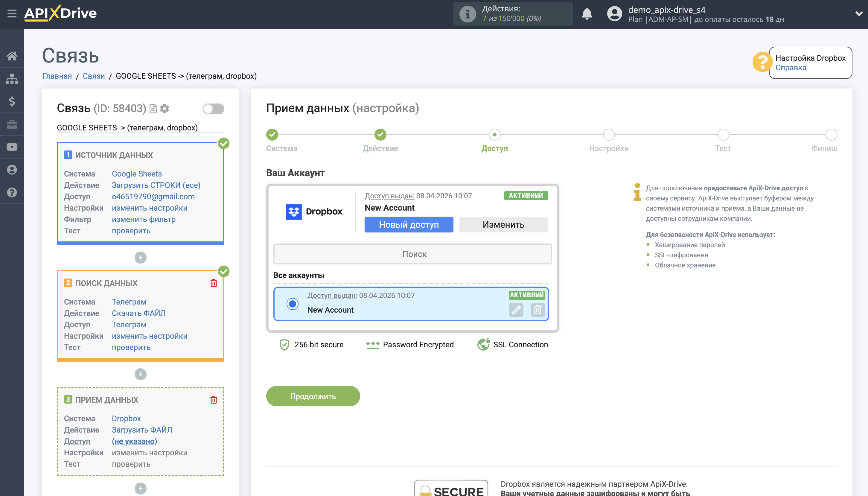Open the help question mark icon in sidebar

coord(12,192)
